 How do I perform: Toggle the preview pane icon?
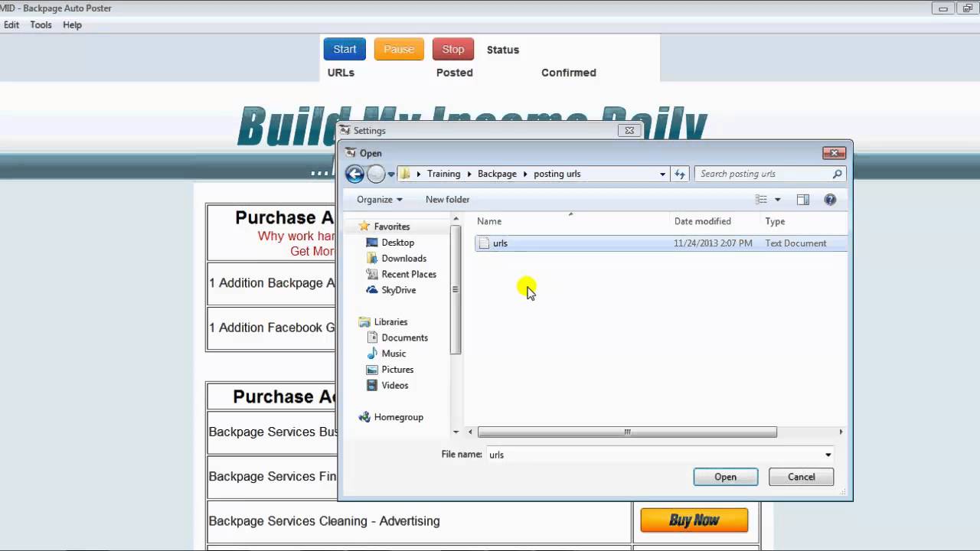pos(802,199)
